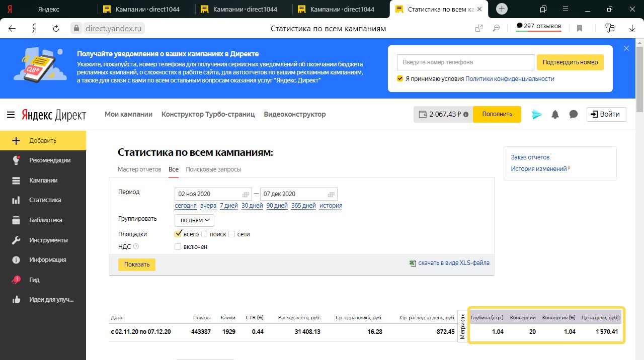Open the hamburger menu beside Яндекс Директ
Screen dimensions: 644x360
pos(11,115)
